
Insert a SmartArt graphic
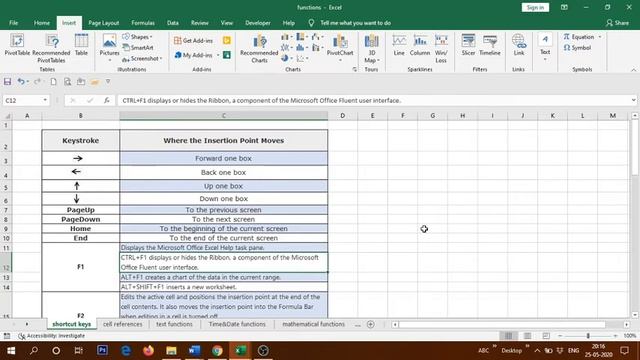138,48
